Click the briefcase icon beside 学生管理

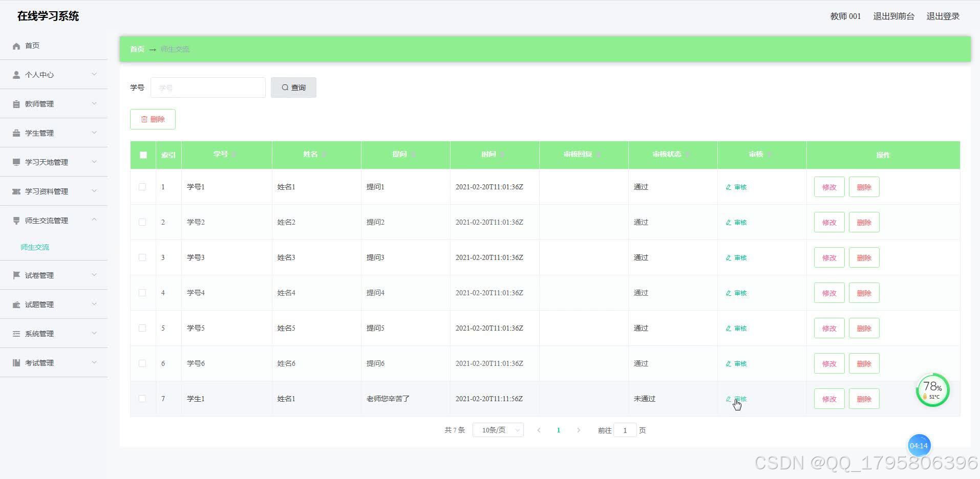tap(16, 133)
